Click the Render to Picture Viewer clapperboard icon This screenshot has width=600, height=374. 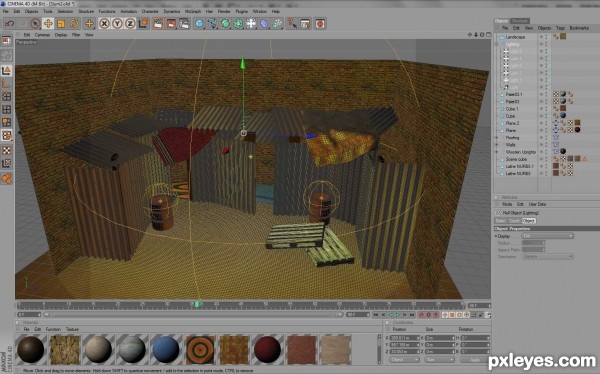(171, 24)
